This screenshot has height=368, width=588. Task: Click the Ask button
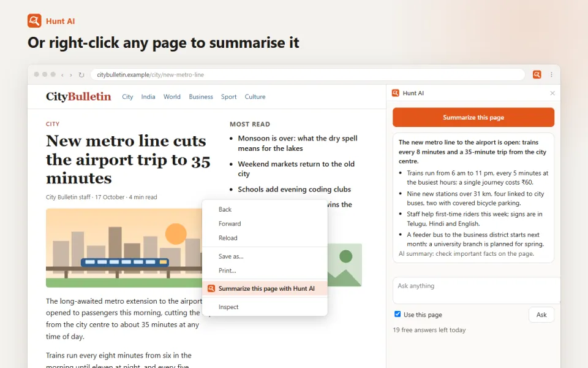[541, 315]
